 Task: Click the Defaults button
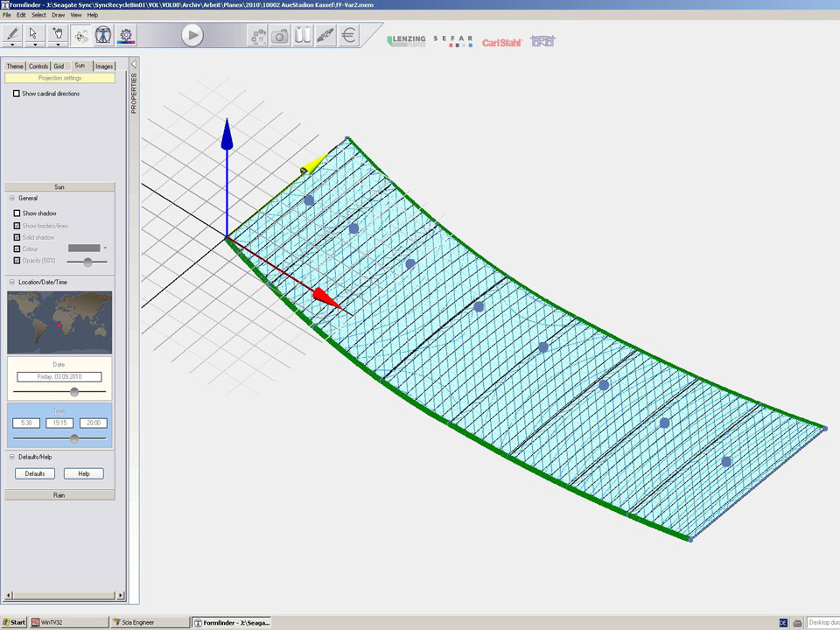(x=34, y=473)
